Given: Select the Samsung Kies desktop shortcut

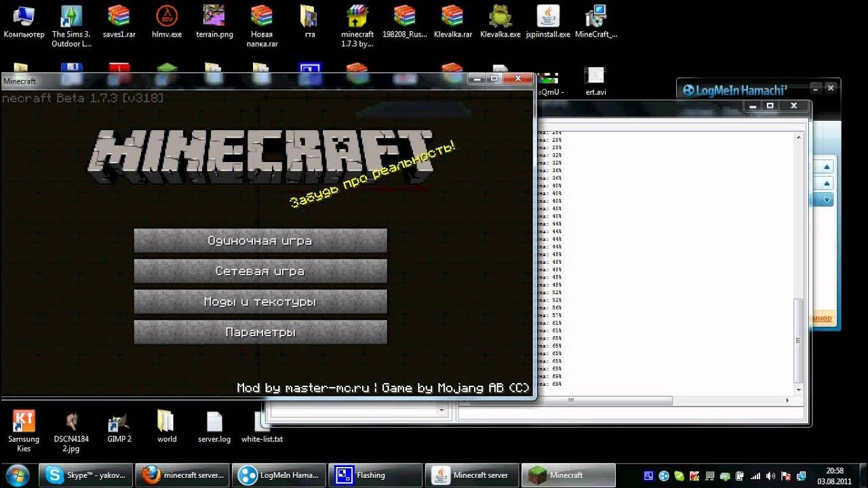Looking at the screenshot, I should tap(24, 431).
